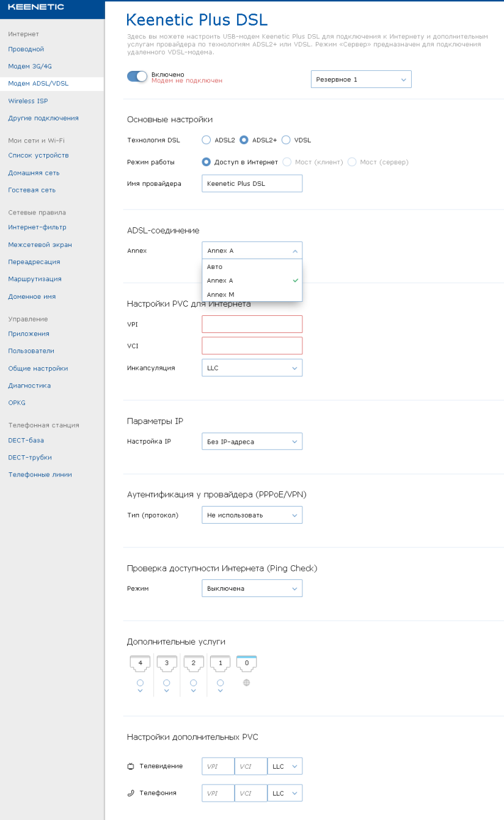Toggle the Включено switch off
Viewport: 504px width, 820px height.
[137, 76]
